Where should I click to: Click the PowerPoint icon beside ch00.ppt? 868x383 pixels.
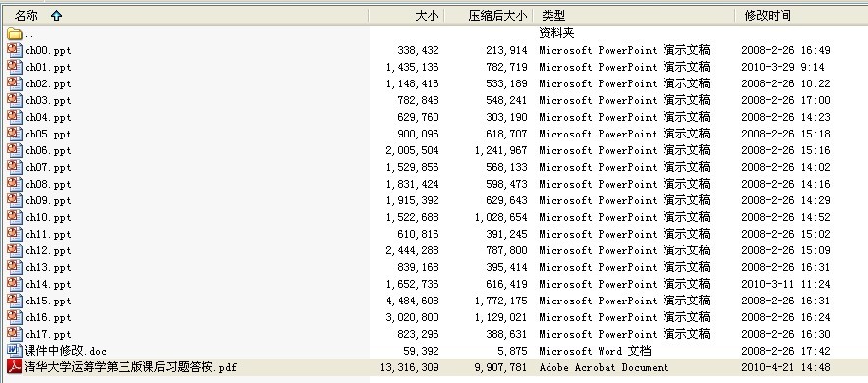coord(15,50)
